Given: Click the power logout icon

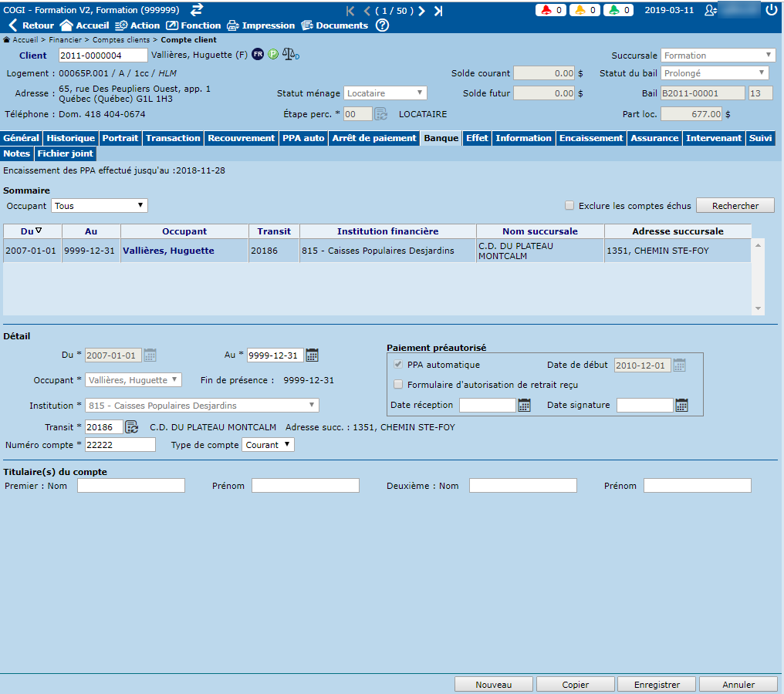Looking at the screenshot, I should tap(772, 10).
